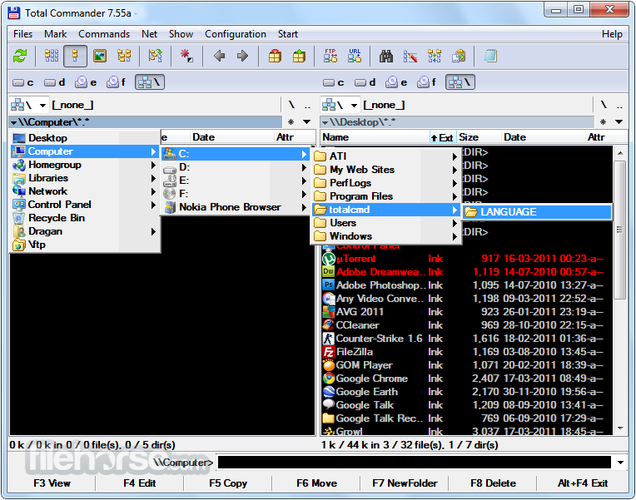Click the F6 Move button

[316, 483]
